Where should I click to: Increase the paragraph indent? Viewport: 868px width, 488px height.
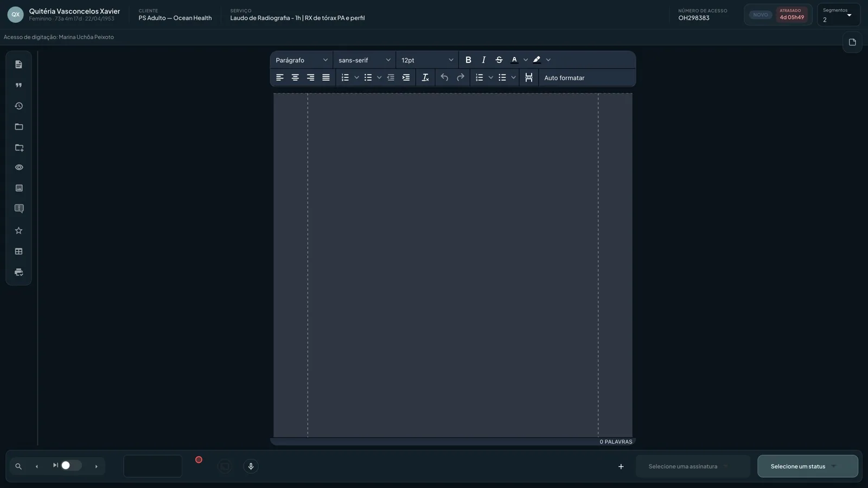pyautogui.click(x=406, y=78)
